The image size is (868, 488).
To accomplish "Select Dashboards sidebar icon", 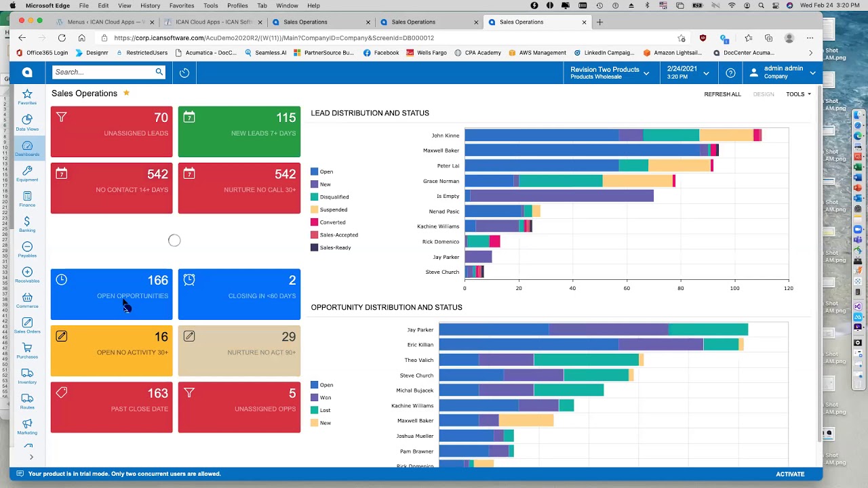I will pos(27,148).
